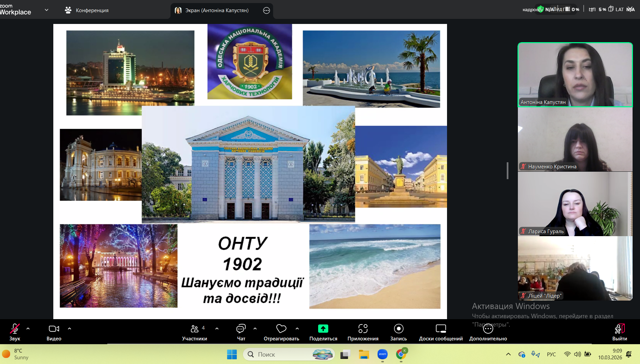Screen dimensions: 640x364
Task: Click the green Поделиться share screen icon
Action: (x=323, y=329)
